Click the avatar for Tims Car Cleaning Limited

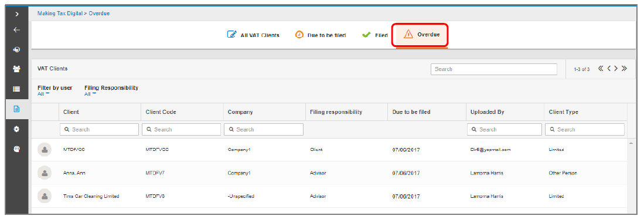click(45, 196)
